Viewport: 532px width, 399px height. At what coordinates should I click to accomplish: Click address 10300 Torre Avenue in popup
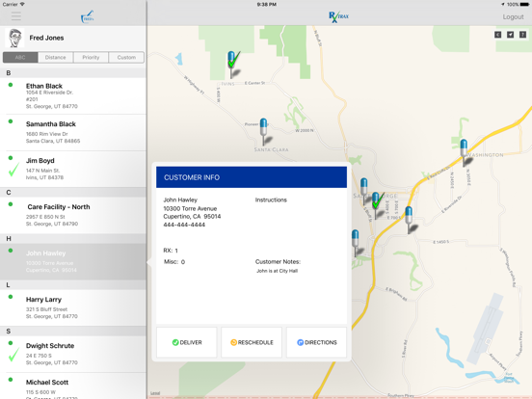pyautogui.click(x=190, y=208)
